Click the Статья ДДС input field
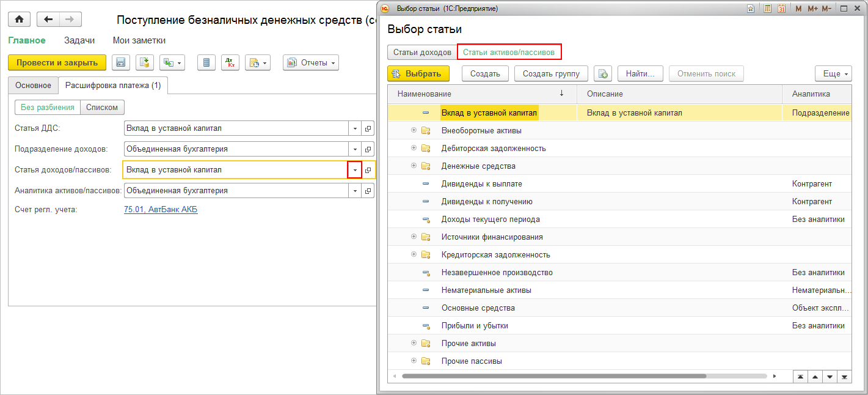The height and width of the screenshot is (395, 868). (236, 128)
